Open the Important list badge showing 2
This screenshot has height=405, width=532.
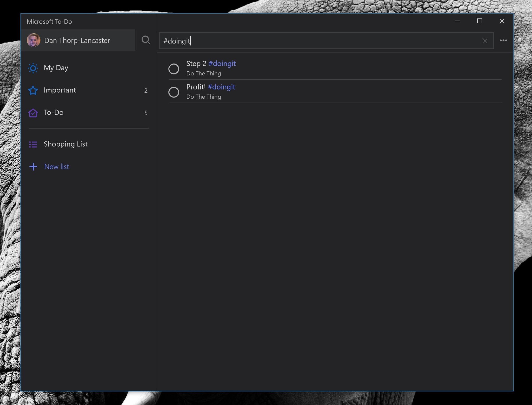146,90
